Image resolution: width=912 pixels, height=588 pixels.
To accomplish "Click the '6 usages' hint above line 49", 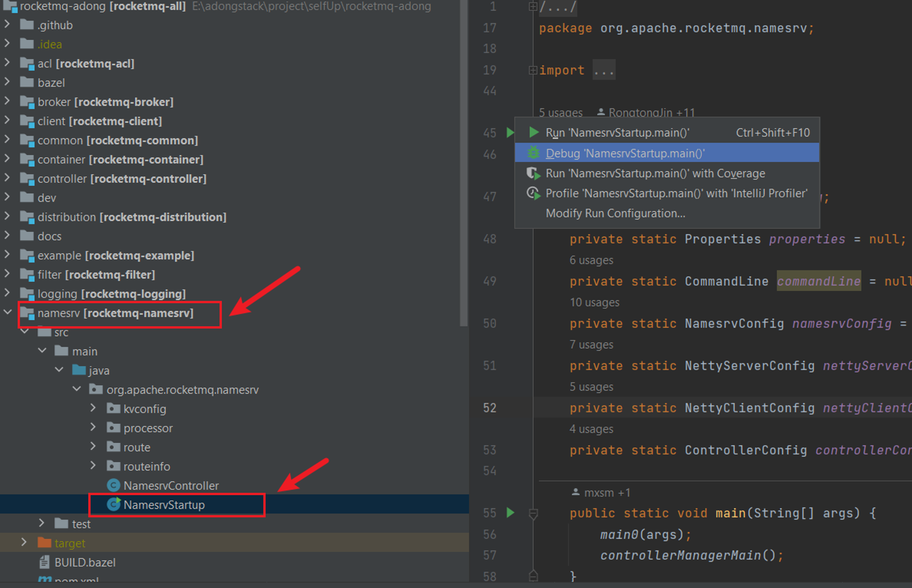I will (x=591, y=260).
